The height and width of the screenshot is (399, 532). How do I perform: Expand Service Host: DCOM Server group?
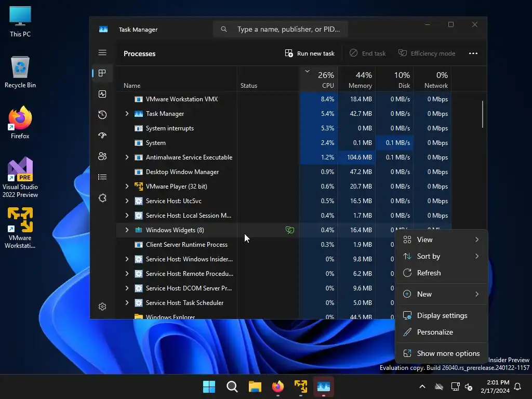[x=127, y=288]
